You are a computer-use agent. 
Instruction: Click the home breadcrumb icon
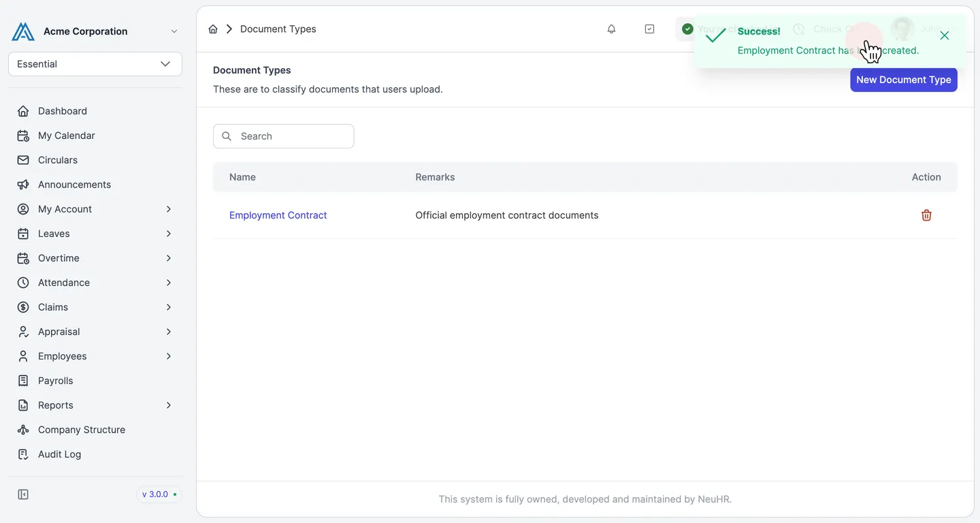coord(213,29)
